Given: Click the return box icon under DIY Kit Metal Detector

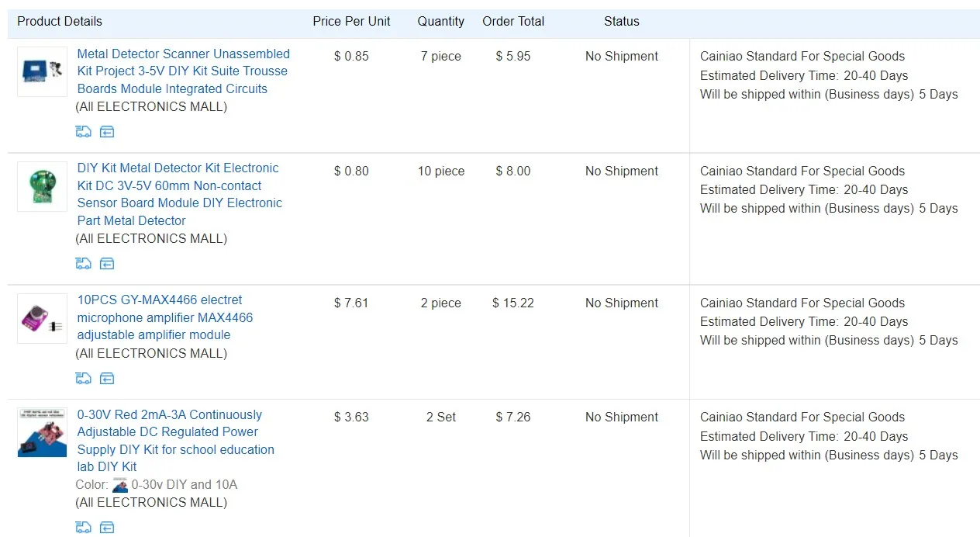Looking at the screenshot, I should (x=107, y=263).
